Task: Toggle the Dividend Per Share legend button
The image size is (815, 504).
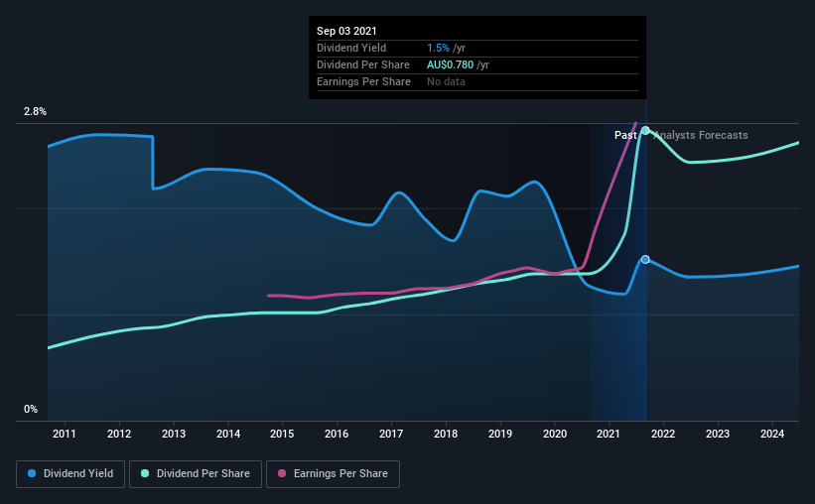Action: click(196, 474)
